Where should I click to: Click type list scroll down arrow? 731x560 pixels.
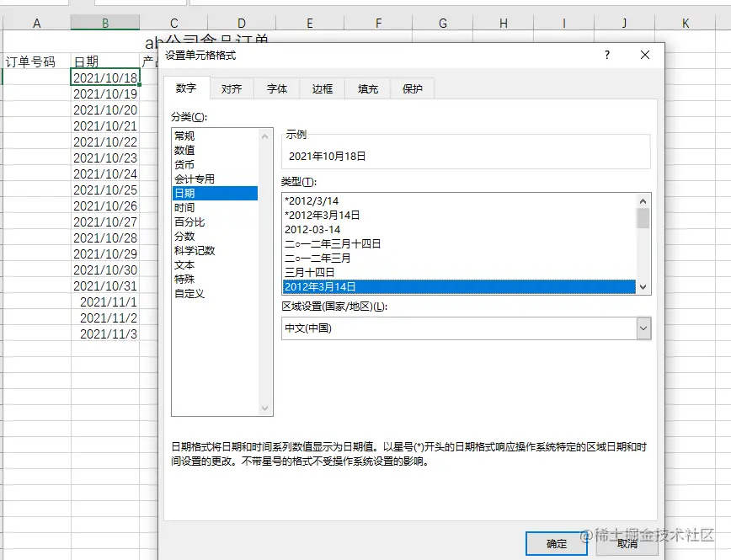643,287
